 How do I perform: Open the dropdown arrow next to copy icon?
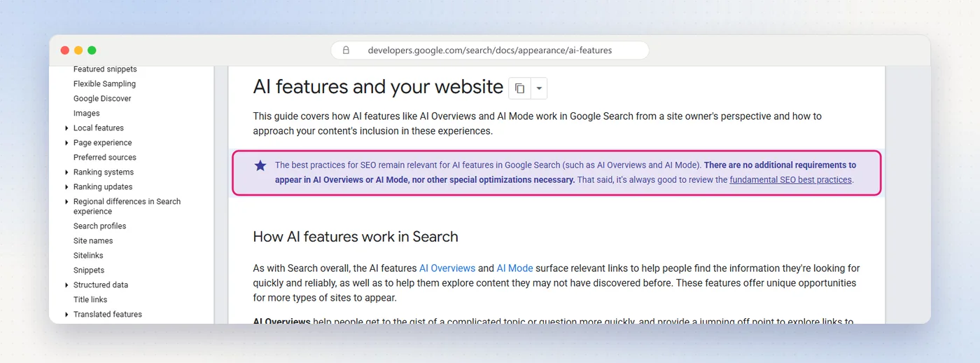pos(538,88)
